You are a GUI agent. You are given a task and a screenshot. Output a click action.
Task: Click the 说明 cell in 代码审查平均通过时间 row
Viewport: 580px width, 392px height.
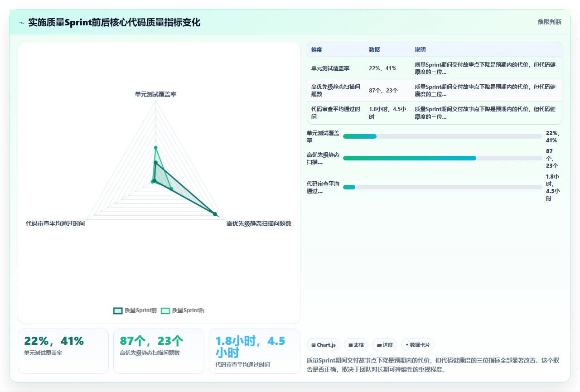pyautogui.click(x=485, y=113)
